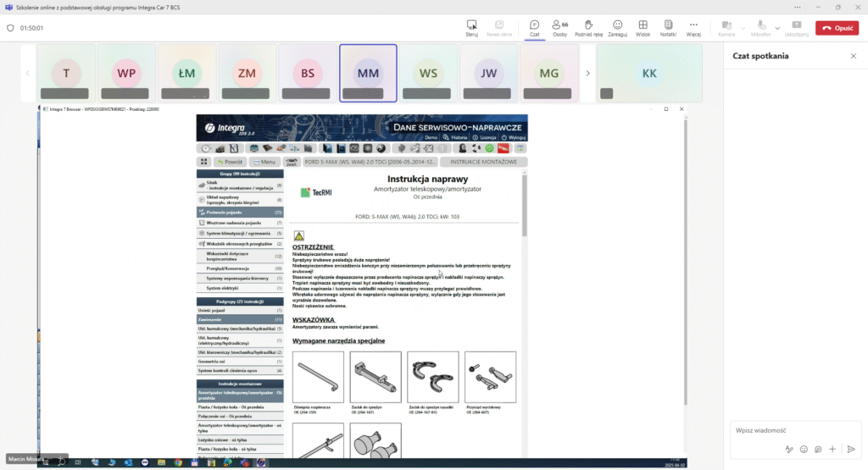Select participant tile MM
This screenshot has height=470, width=868.
(x=368, y=73)
